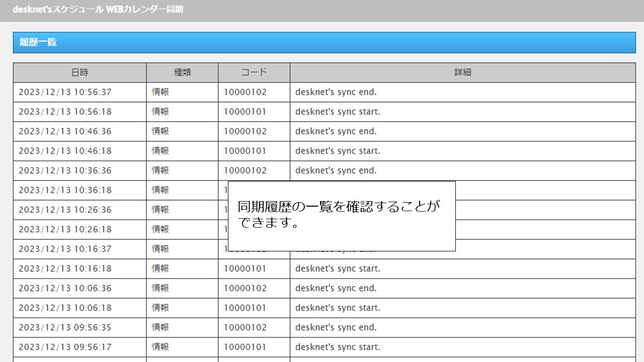Select timestamp 2023/12/13 10:56:18
This screenshot has width=644, height=362.
tap(65, 112)
